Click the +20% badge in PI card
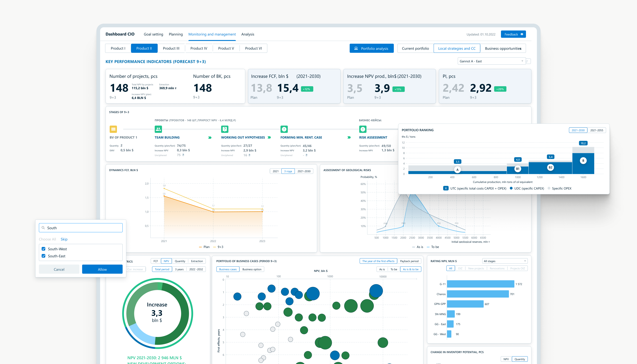The width and height of the screenshot is (637, 364). [x=500, y=89]
